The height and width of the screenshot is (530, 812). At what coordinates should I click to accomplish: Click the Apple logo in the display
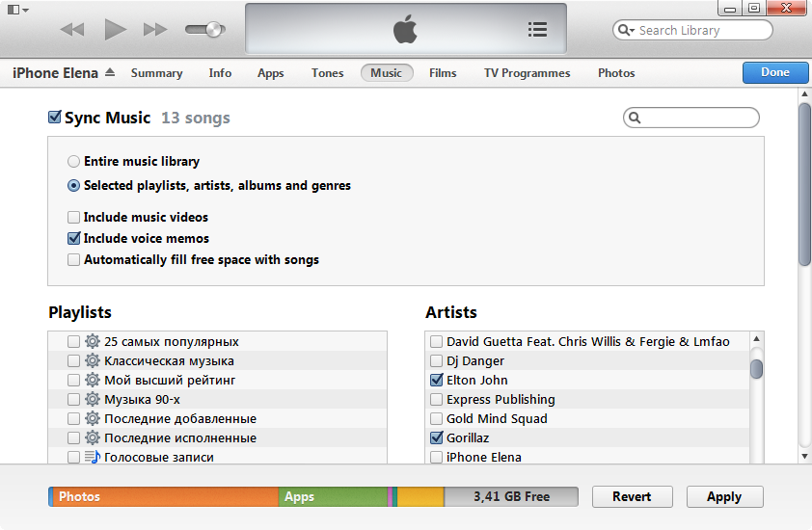[405, 29]
